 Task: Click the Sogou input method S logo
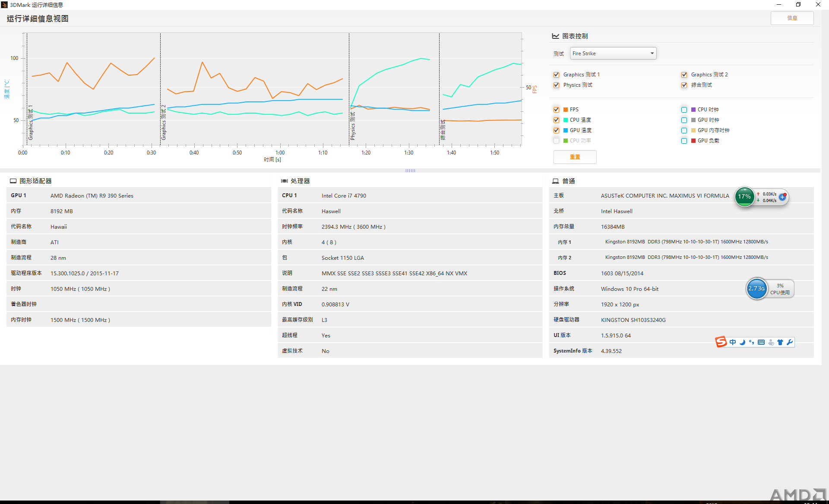721,342
